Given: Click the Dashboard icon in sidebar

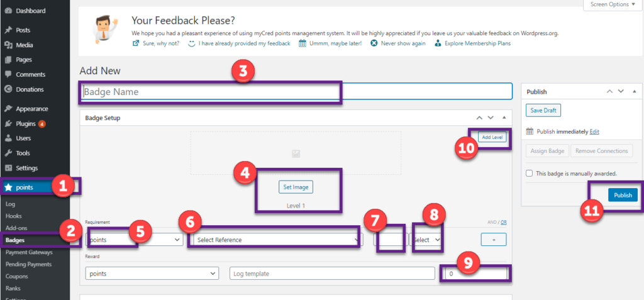Looking at the screenshot, I should click(x=8, y=11).
